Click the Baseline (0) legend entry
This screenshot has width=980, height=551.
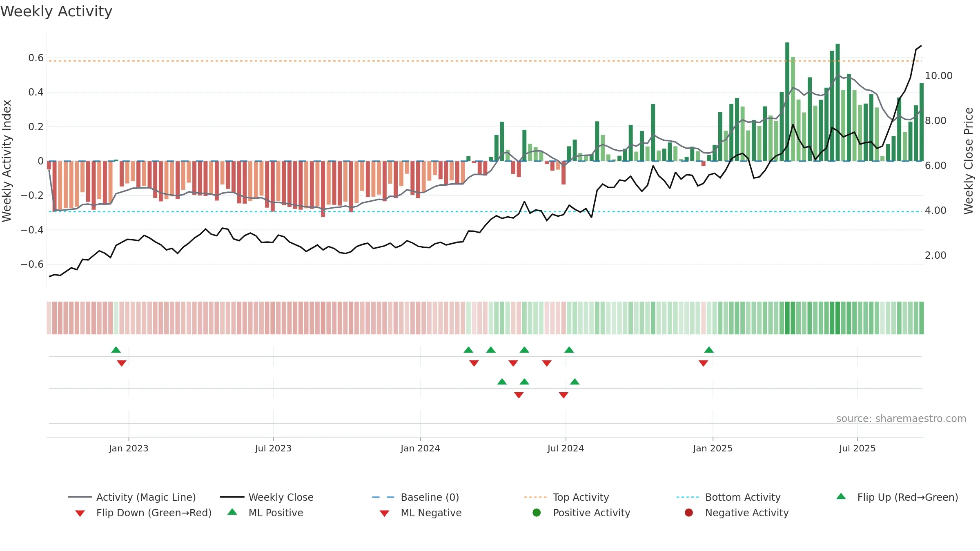[416, 497]
